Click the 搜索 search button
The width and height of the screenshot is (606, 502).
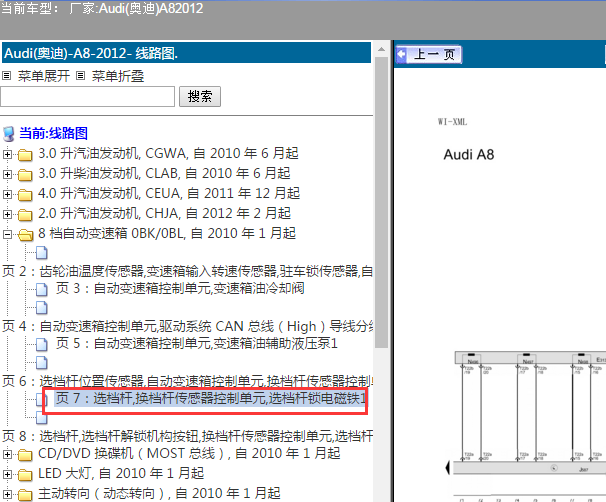point(200,96)
